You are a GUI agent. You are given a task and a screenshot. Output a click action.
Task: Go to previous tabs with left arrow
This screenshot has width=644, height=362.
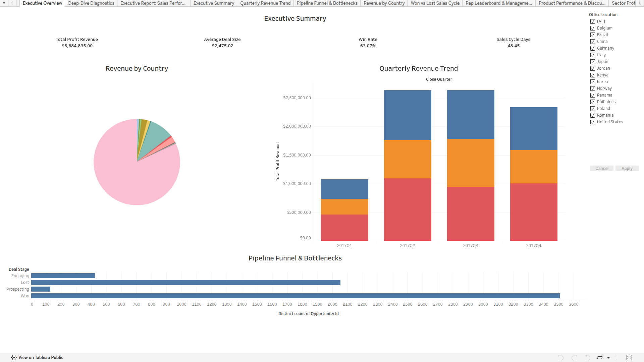(12, 3)
